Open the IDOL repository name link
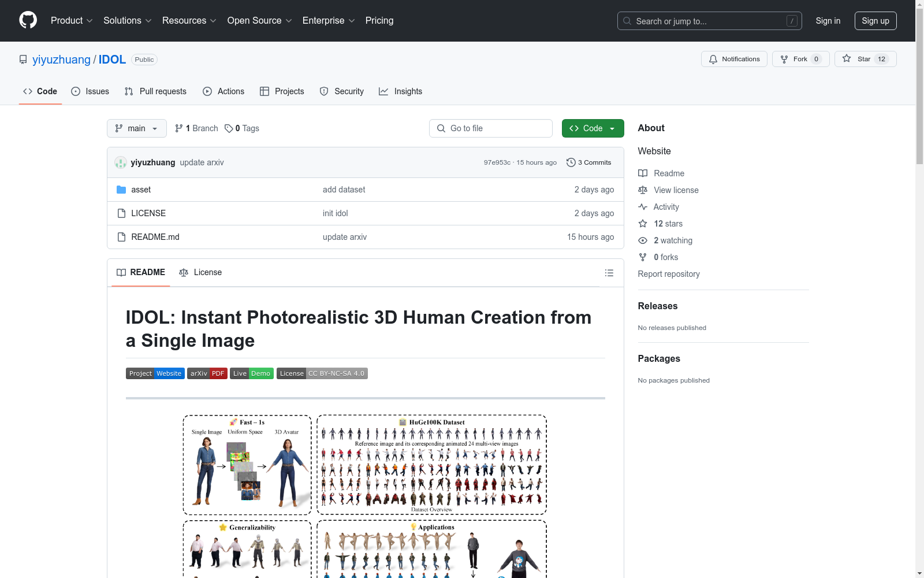 click(112, 60)
